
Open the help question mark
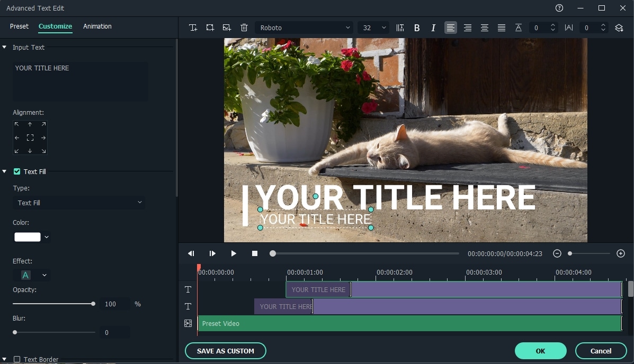pyautogui.click(x=559, y=8)
